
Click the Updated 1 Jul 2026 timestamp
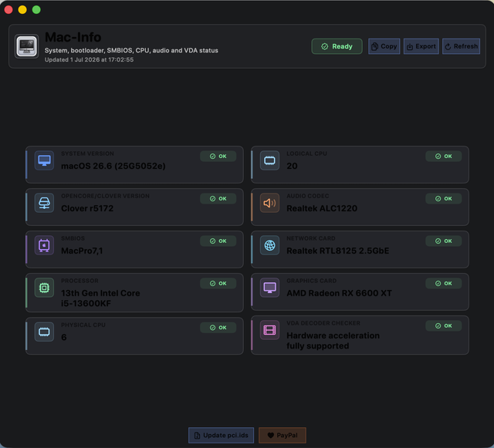pyautogui.click(x=90, y=59)
